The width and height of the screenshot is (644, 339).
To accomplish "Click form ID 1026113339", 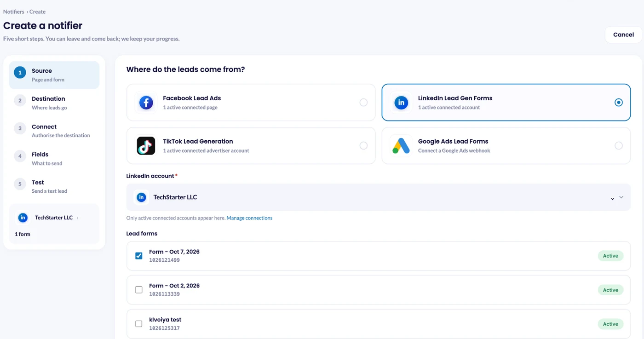I will click(164, 294).
